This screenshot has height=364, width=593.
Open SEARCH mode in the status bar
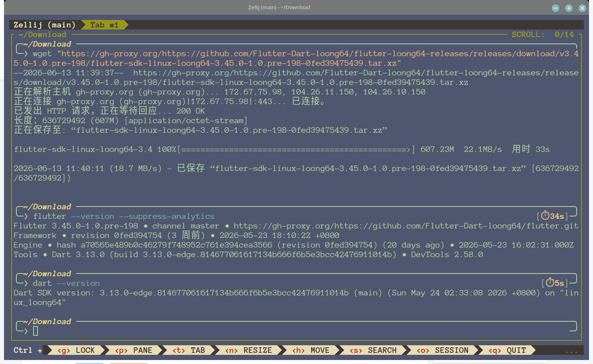373,350
